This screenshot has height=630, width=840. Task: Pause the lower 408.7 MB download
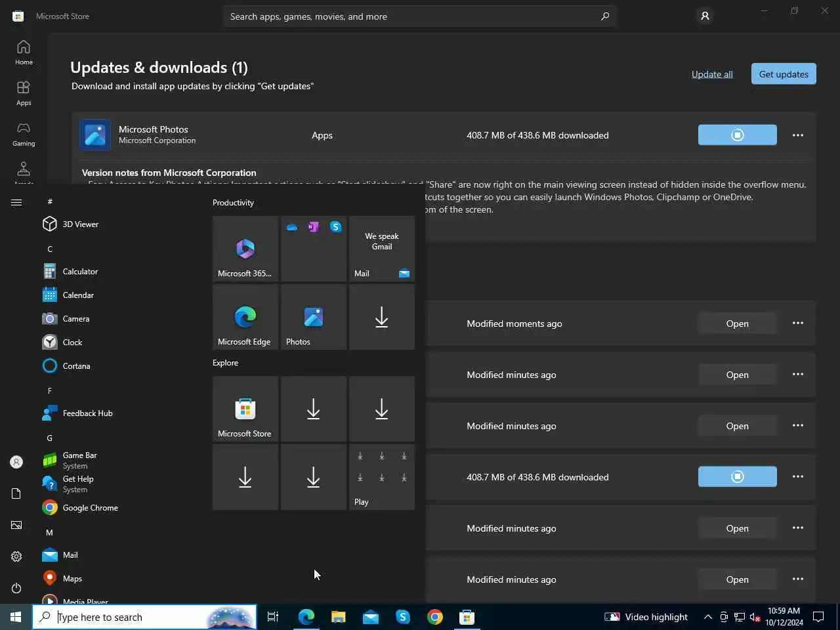click(738, 477)
